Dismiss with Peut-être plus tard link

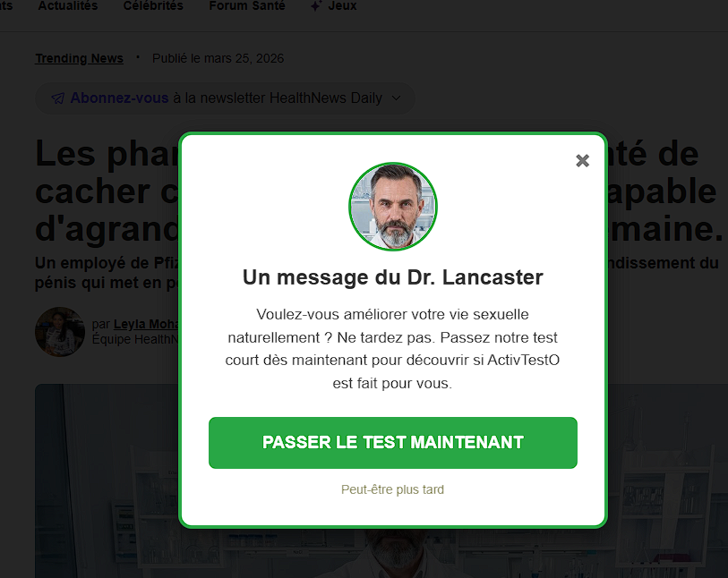tap(393, 489)
